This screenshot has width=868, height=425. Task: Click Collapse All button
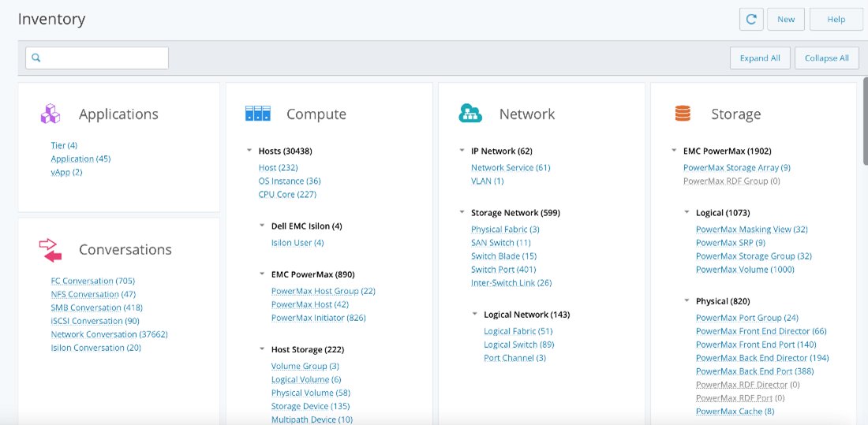(x=827, y=58)
